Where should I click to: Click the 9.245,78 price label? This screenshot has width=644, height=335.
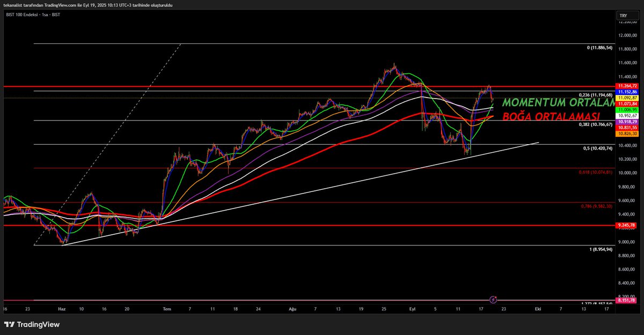(x=627, y=225)
